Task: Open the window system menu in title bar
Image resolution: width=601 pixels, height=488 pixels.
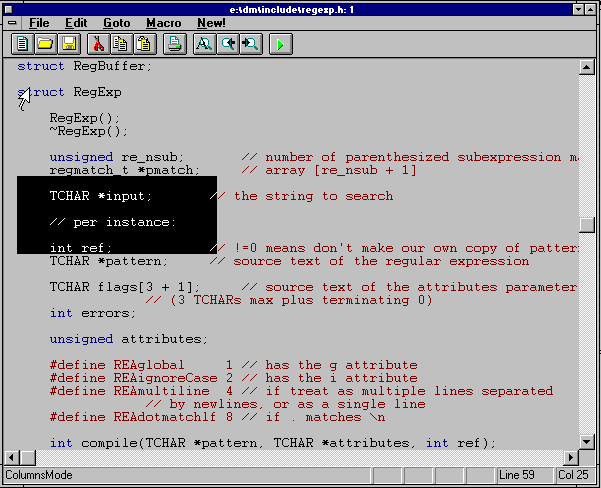Action: pos(8,9)
